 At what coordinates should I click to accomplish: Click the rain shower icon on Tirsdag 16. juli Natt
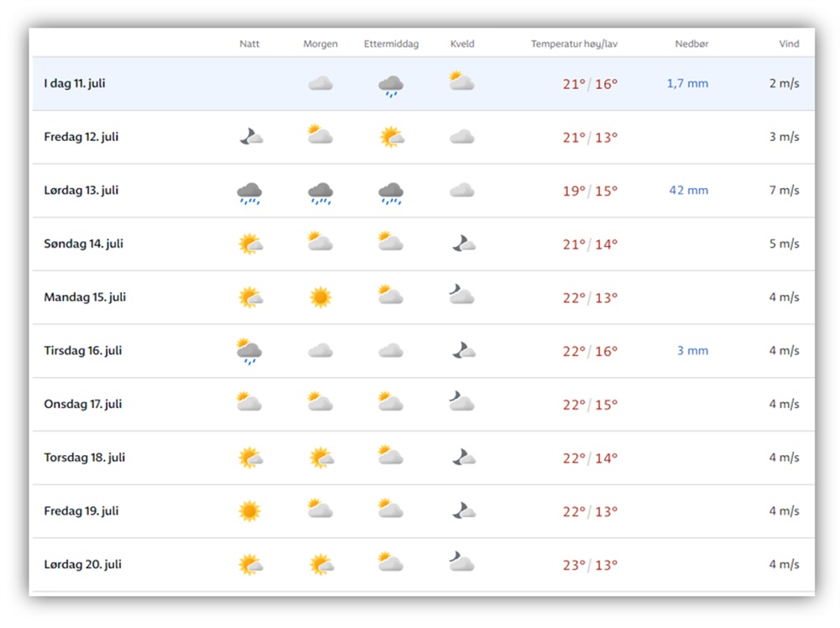coord(249,351)
